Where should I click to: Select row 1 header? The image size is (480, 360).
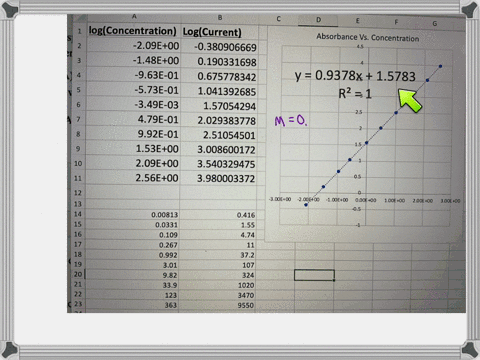click(79, 31)
